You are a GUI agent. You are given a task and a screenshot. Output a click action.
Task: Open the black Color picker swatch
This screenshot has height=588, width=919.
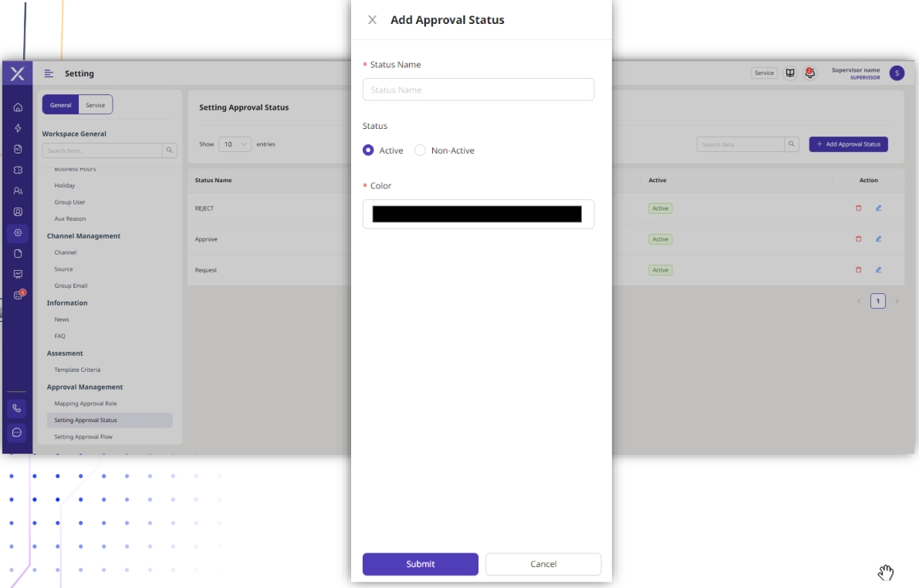click(477, 215)
